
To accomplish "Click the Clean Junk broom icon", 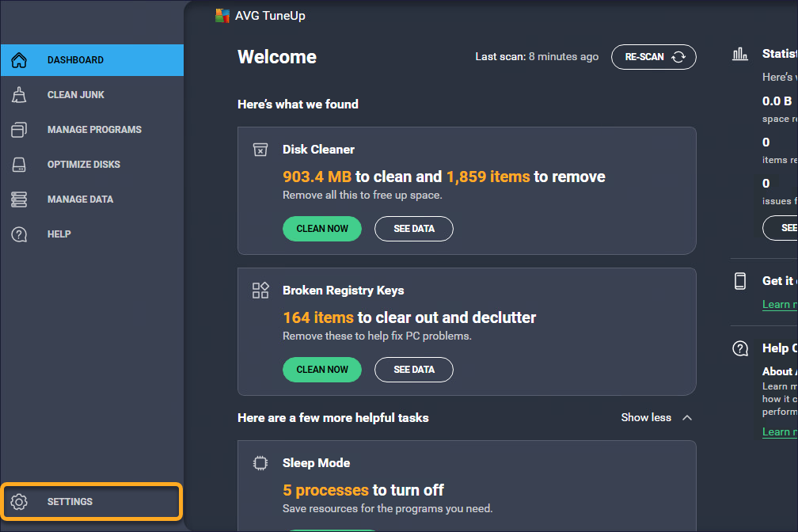I will pyautogui.click(x=19, y=95).
